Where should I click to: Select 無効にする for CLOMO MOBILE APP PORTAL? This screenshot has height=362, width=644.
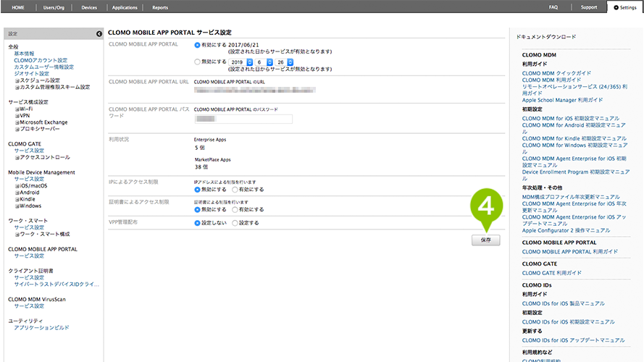197,62
